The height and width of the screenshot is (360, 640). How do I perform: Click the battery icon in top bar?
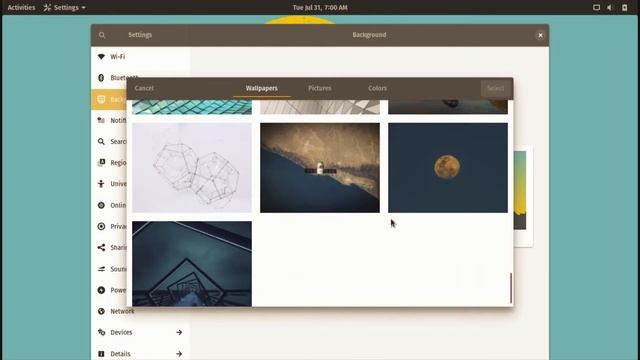[x=624, y=7]
